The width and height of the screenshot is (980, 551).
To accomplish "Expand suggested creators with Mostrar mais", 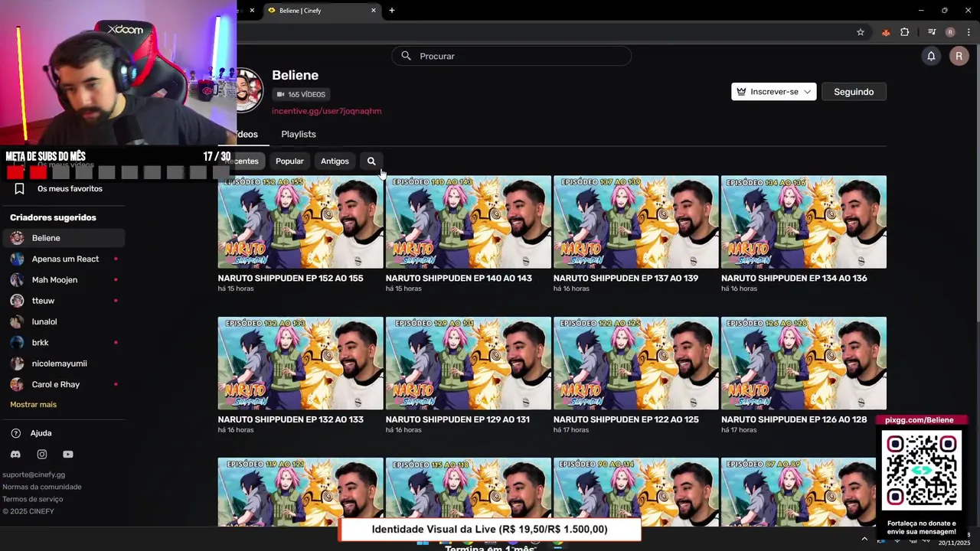I will (33, 404).
